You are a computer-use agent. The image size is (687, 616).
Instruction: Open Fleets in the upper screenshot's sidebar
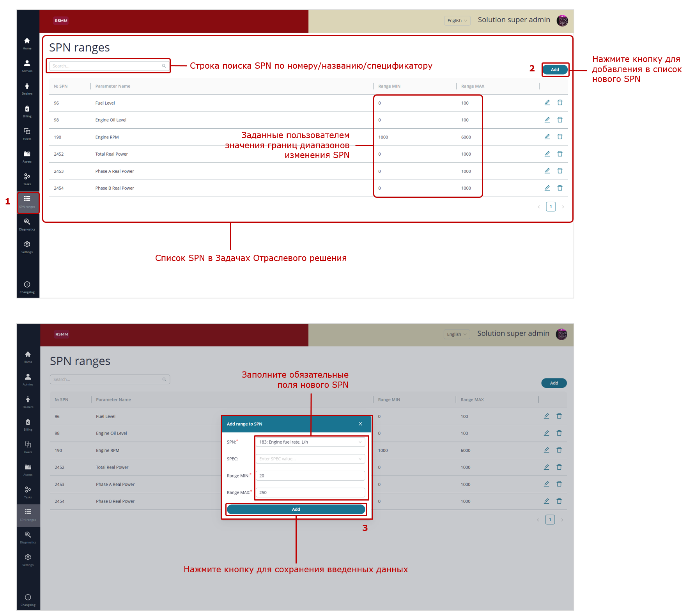click(x=27, y=133)
